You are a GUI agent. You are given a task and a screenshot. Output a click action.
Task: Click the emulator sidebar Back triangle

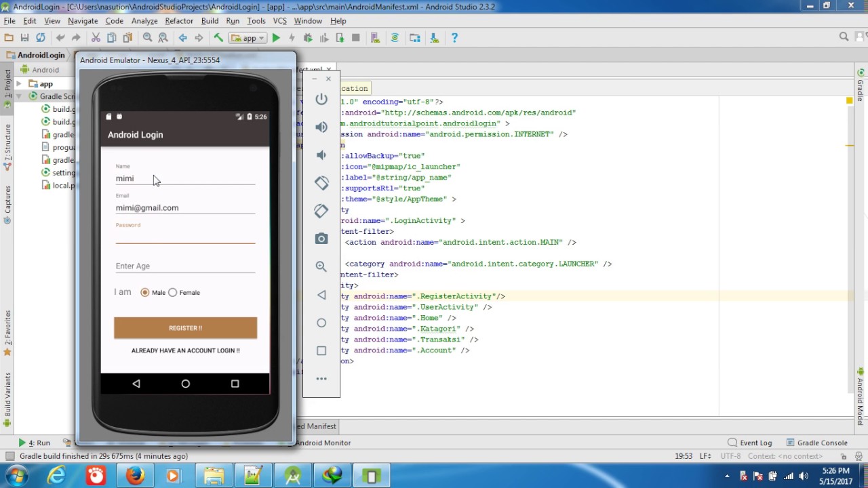coord(321,295)
